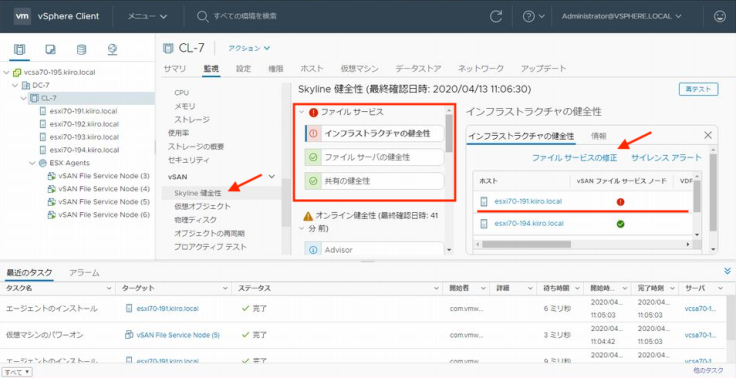The height and width of the screenshot is (378, 736).
Task: Open the メニュー dropdown
Action: pos(147,16)
